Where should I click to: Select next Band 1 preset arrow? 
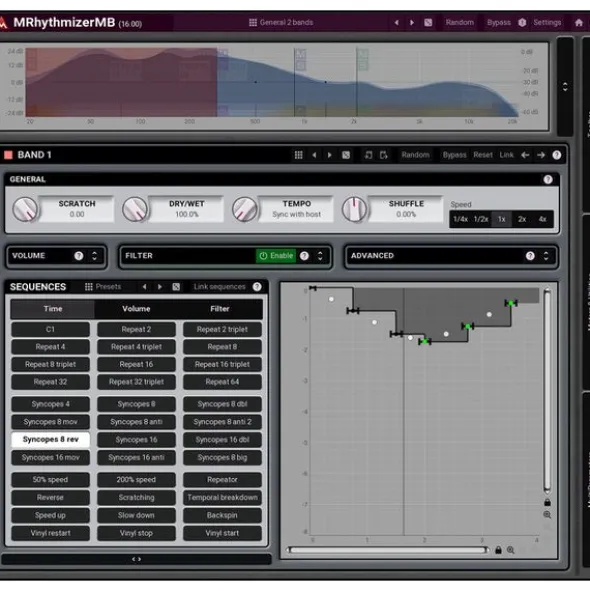pyautogui.click(x=329, y=155)
